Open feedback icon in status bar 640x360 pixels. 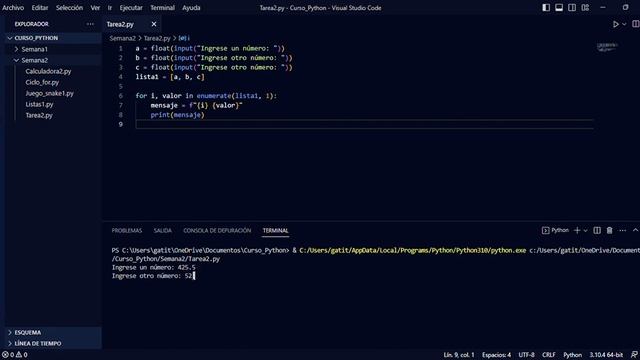pyautogui.click(x=634, y=355)
